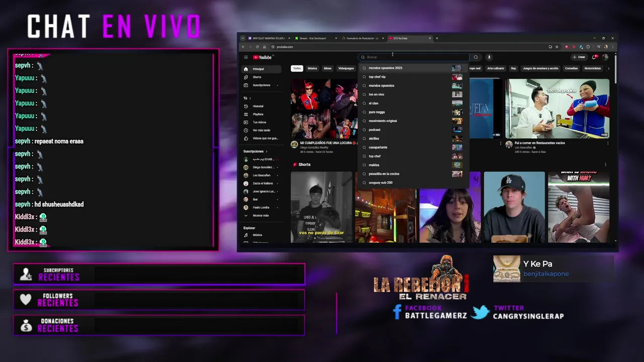The image size is (644, 362).
Task: Choose suggestion pesadilla en la cocina
Action: coord(413,174)
